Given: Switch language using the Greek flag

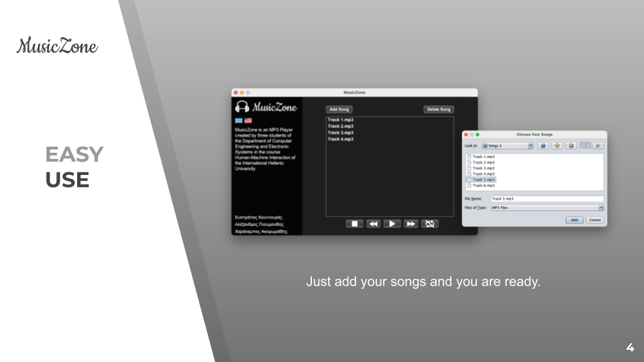Looking at the screenshot, I should [239, 121].
